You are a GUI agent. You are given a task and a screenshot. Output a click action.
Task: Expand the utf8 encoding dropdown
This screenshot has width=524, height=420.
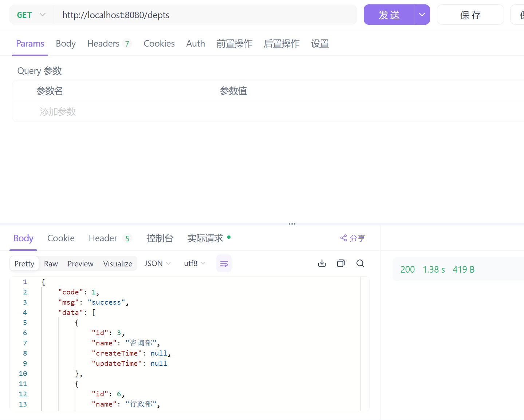tap(194, 264)
